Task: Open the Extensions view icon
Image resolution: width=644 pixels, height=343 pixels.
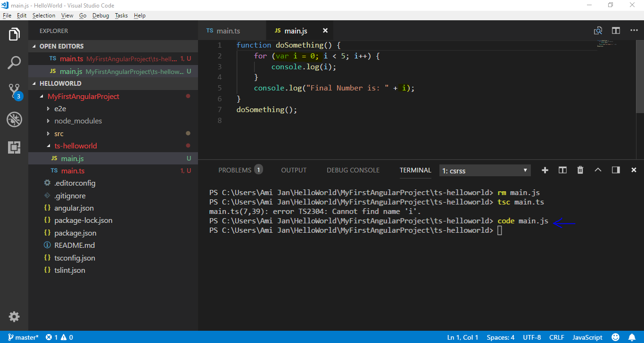Action: [14, 147]
